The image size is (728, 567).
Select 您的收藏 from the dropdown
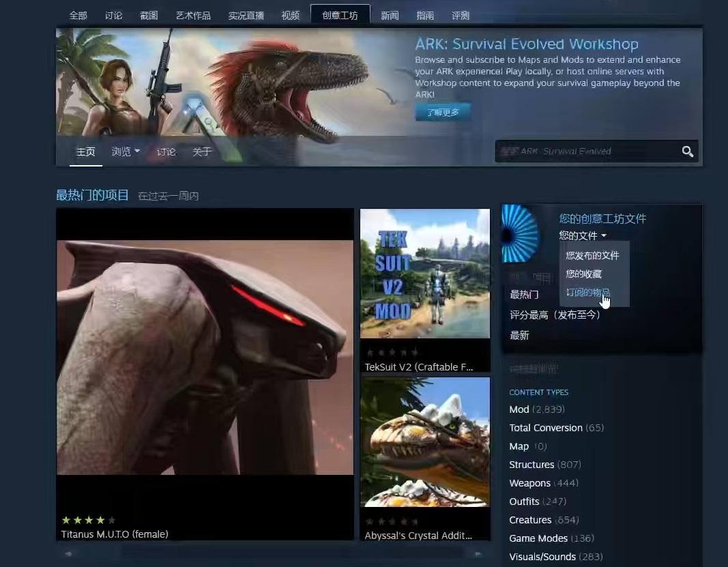[x=583, y=274]
